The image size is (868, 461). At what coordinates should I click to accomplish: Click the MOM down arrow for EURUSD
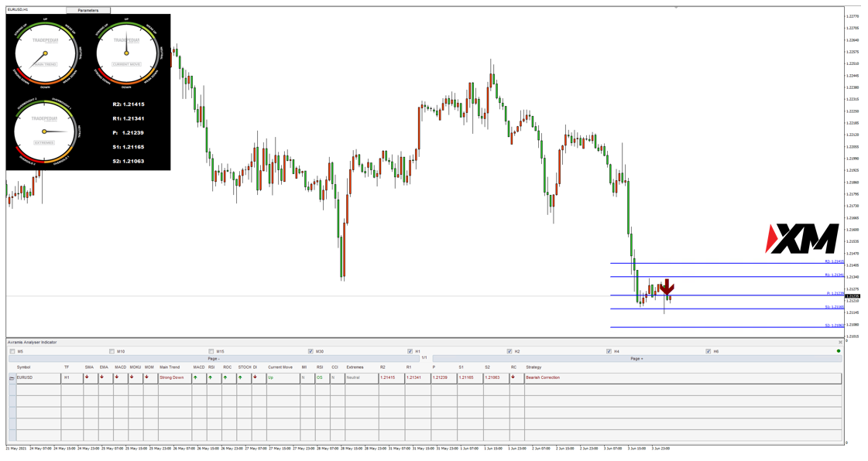[x=146, y=377]
